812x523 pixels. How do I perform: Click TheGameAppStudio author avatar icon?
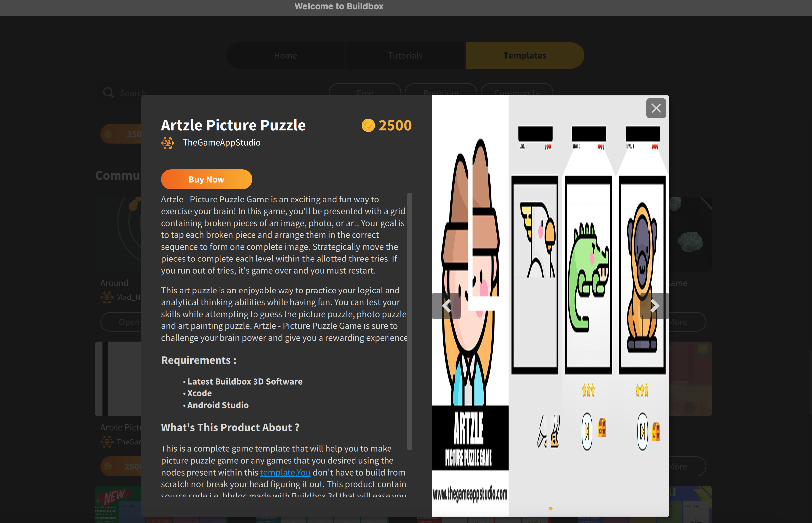pyautogui.click(x=168, y=143)
